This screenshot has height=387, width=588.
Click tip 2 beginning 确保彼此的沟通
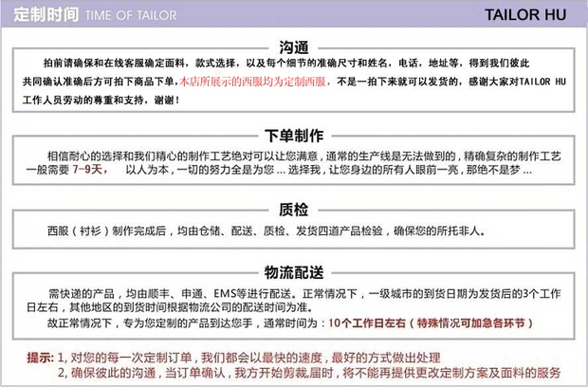point(309,373)
